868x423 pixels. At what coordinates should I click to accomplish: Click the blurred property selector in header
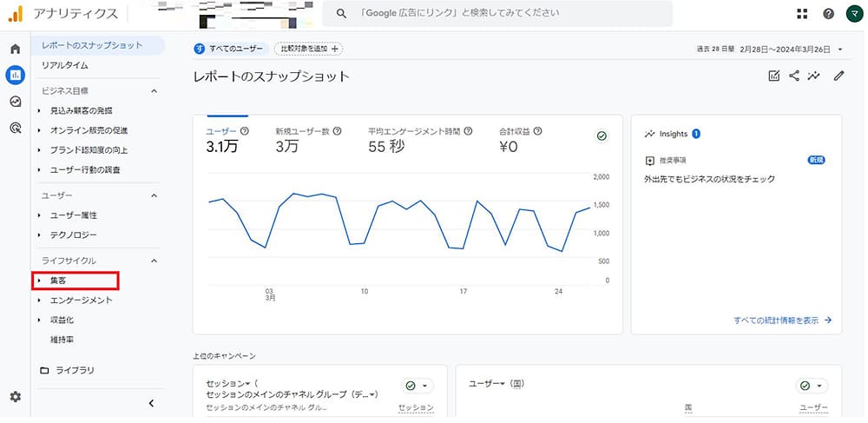[x=233, y=14]
